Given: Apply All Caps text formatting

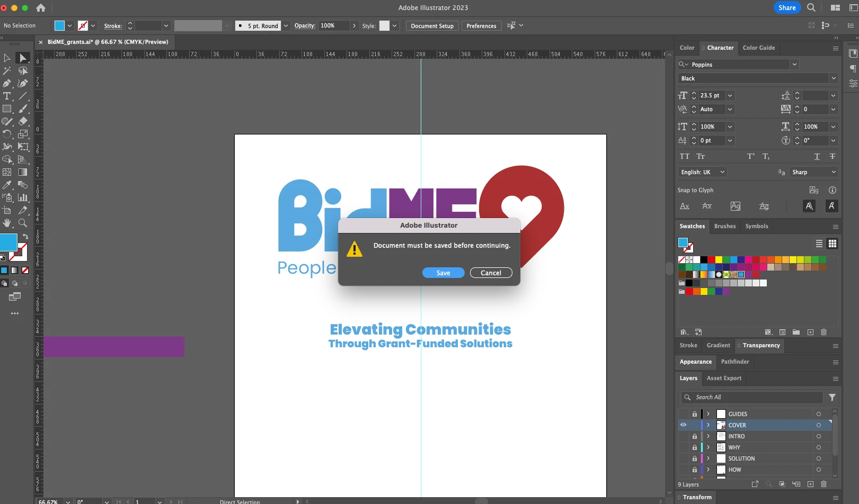Looking at the screenshot, I should tap(685, 156).
